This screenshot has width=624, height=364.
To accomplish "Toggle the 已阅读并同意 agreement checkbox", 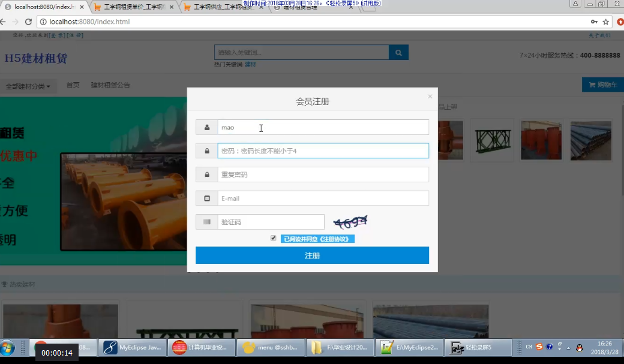I will pyautogui.click(x=273, y=238).
